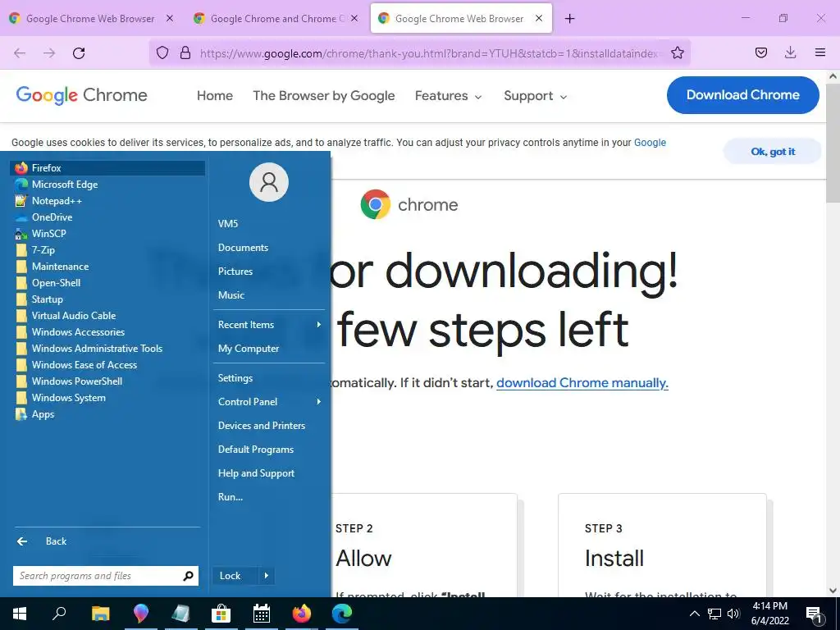Open VM5 user folder
The image size is (840, 630).
click(269, 224)
